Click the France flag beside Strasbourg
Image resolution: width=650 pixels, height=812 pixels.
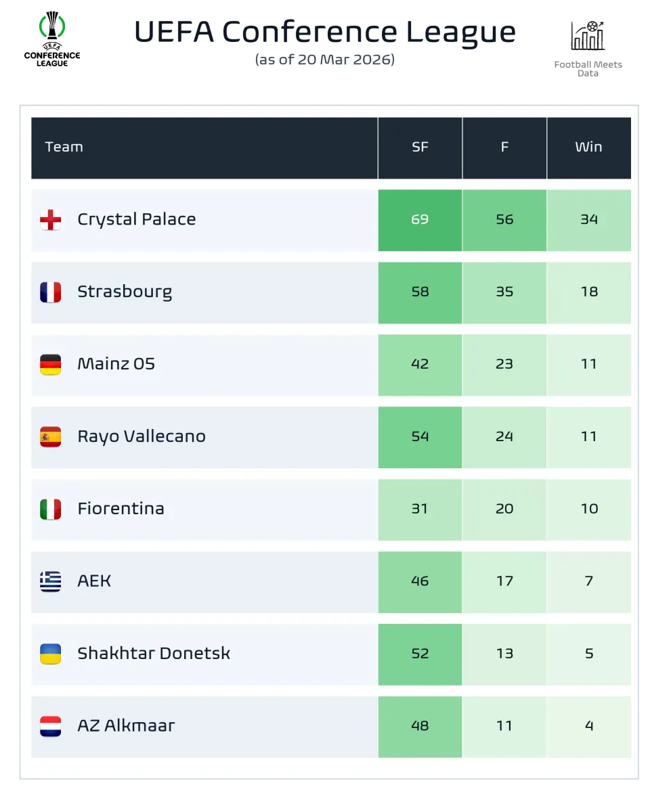coord(51,292)
